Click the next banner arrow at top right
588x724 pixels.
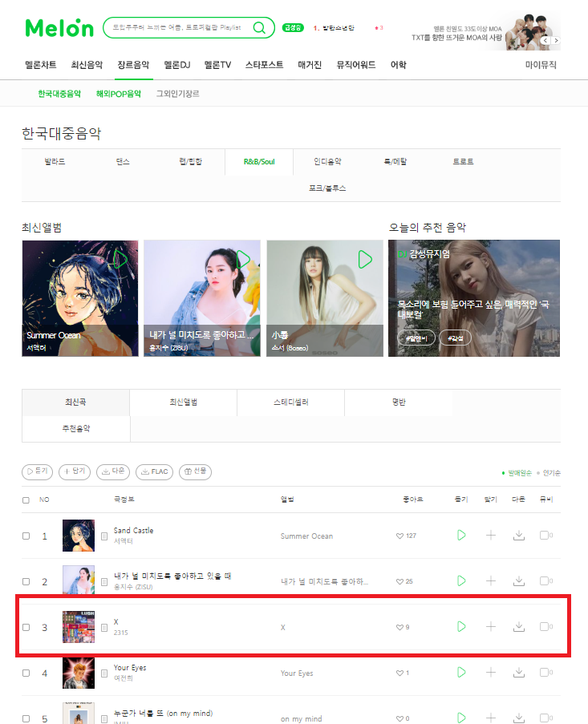click(x=556, y=41)
